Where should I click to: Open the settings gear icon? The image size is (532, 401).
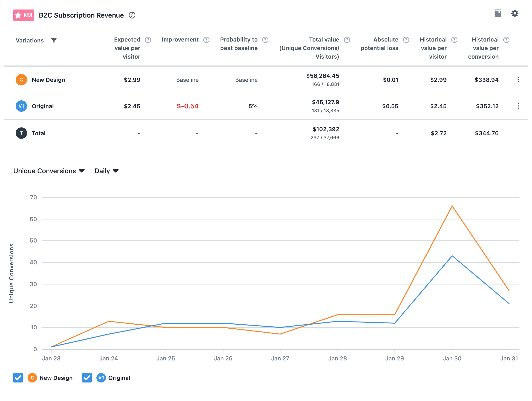point(514,13)
